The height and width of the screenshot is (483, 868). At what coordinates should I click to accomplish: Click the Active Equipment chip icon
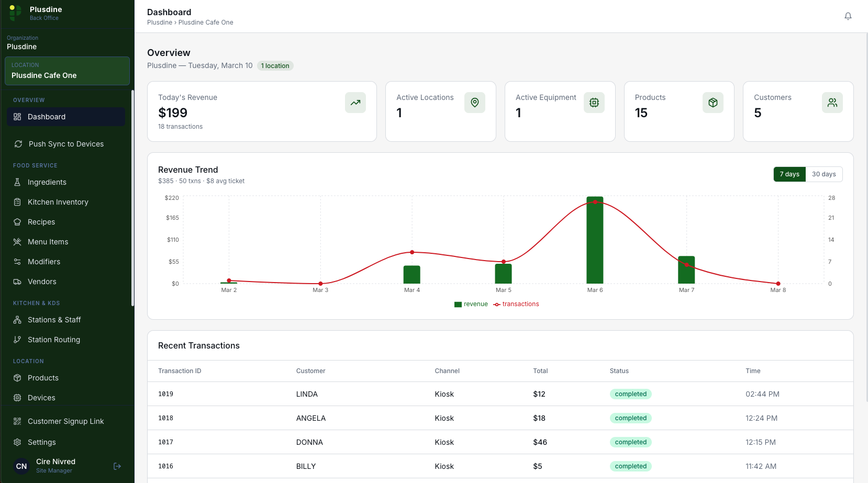(x=594, y=103)
